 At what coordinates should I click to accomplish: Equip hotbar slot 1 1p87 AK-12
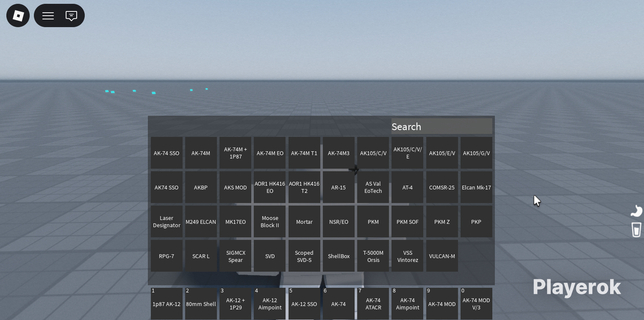coord(167,304)
